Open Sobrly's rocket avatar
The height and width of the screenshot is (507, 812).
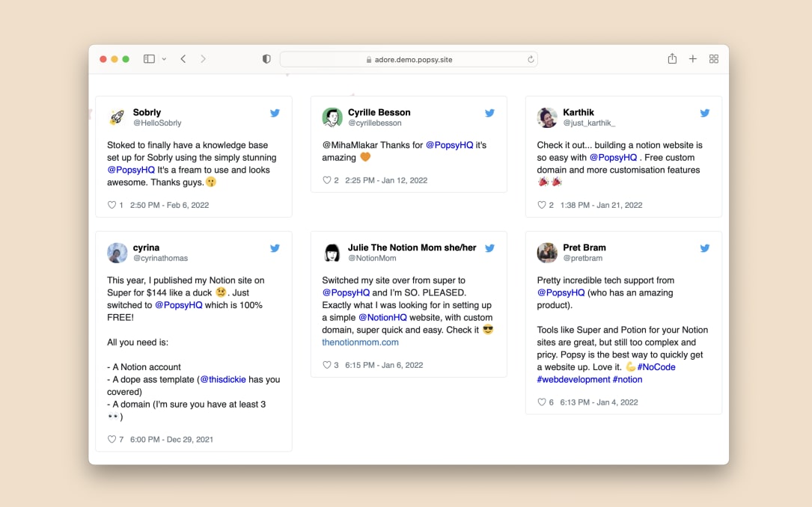point(117,117)
